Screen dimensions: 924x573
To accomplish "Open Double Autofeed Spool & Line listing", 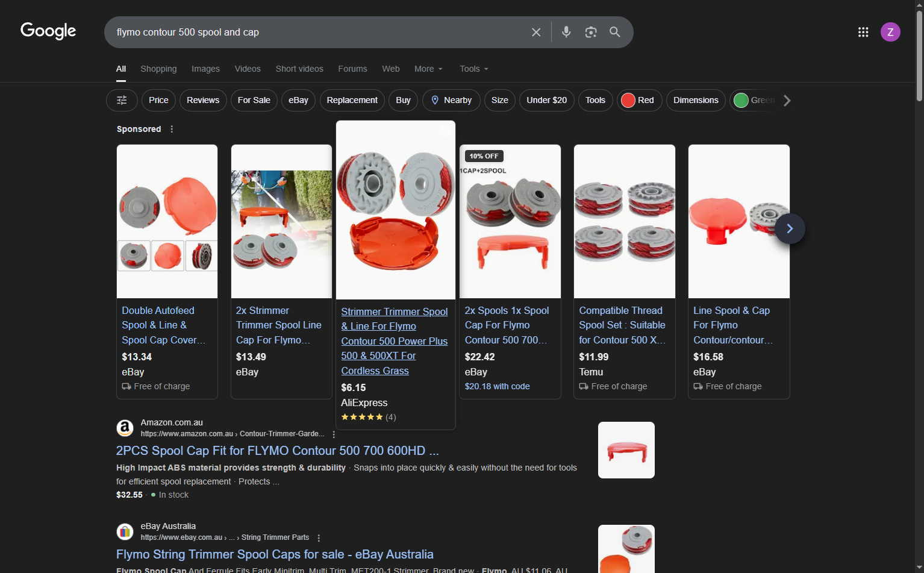I will coord(164,325).
